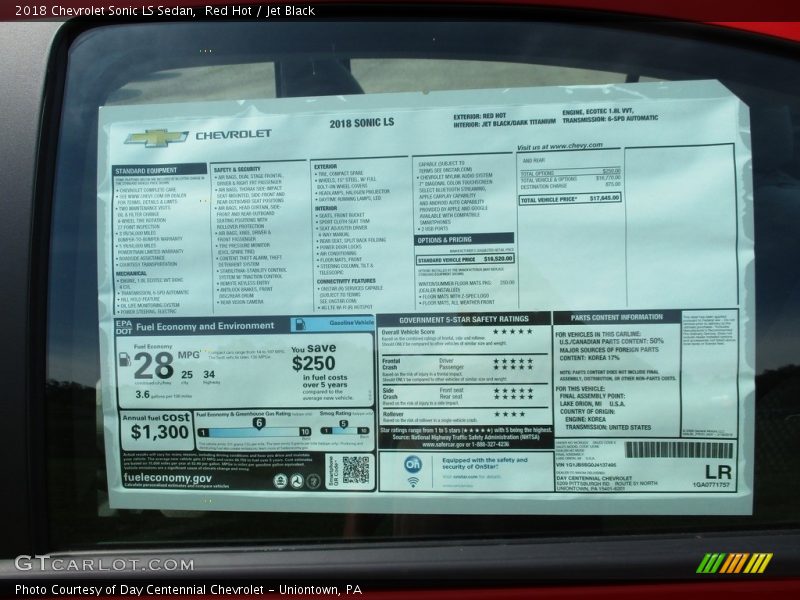Image resolution: width=800 pixels, height=600 pixels.
Task: Click the EPA DOT badge
Action: coord(123,326)
